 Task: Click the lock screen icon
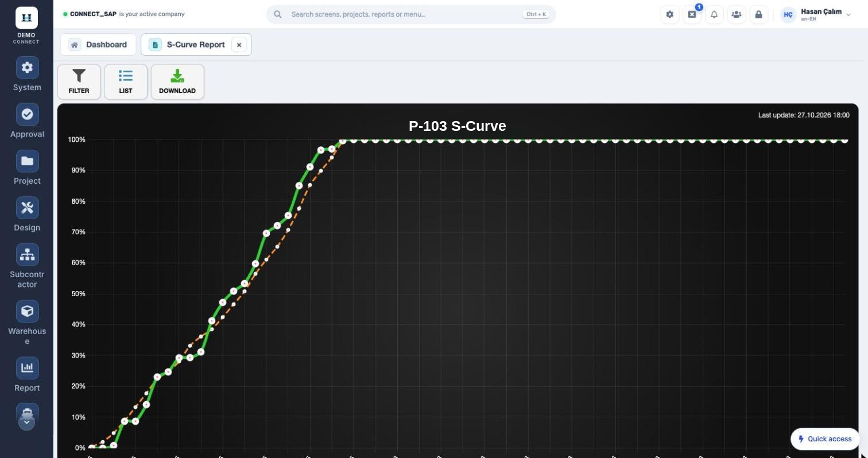coord(758,15)
